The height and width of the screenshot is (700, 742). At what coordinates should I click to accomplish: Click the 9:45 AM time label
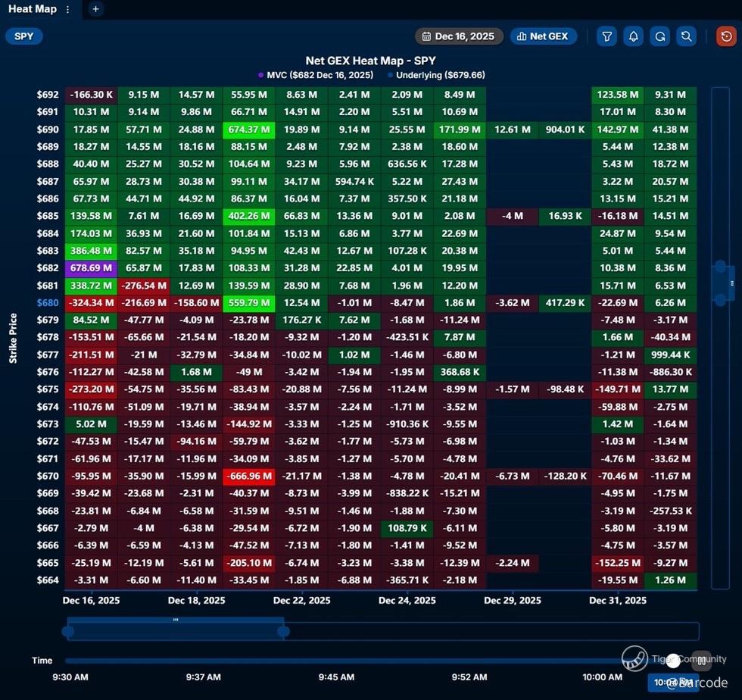click(x=336, y=677)
